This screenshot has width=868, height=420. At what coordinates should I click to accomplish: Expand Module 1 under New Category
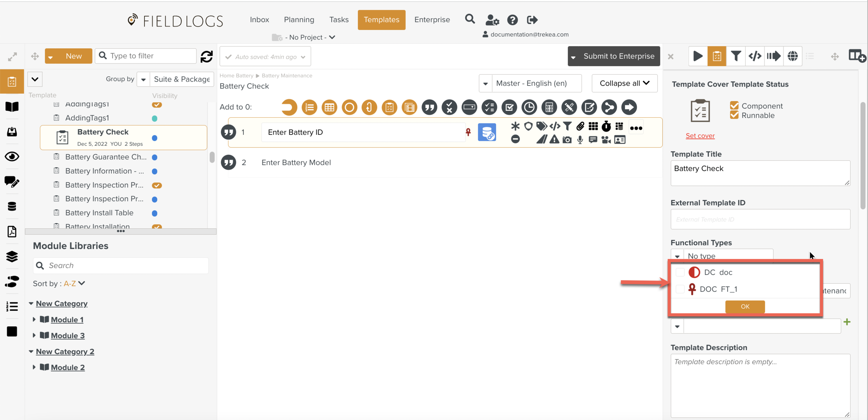tap(34, 319)
